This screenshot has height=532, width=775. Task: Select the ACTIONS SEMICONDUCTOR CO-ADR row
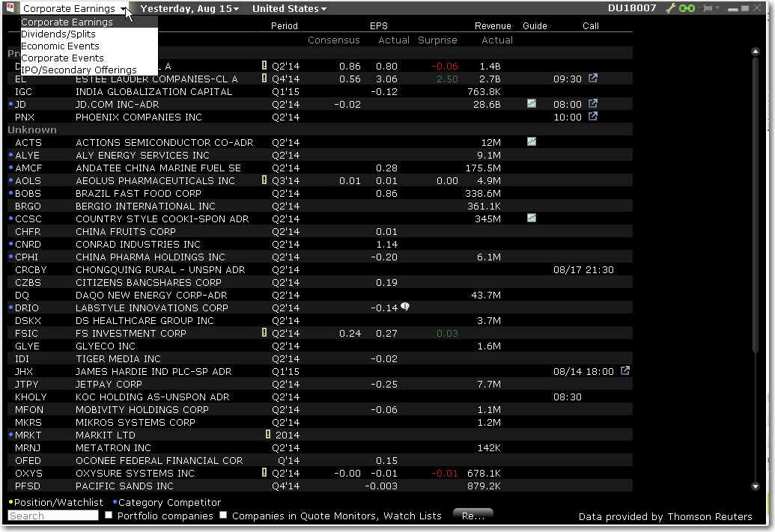tap(320, 142)
